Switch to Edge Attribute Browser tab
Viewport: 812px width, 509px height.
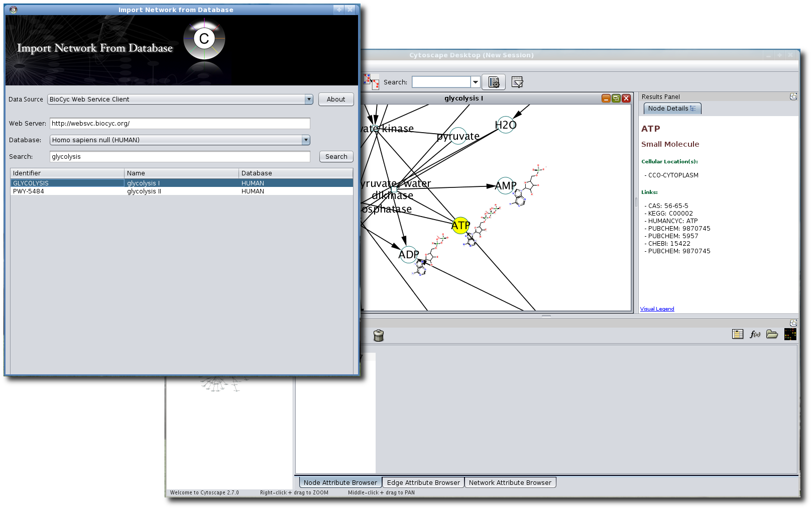[x=423, y=482]
